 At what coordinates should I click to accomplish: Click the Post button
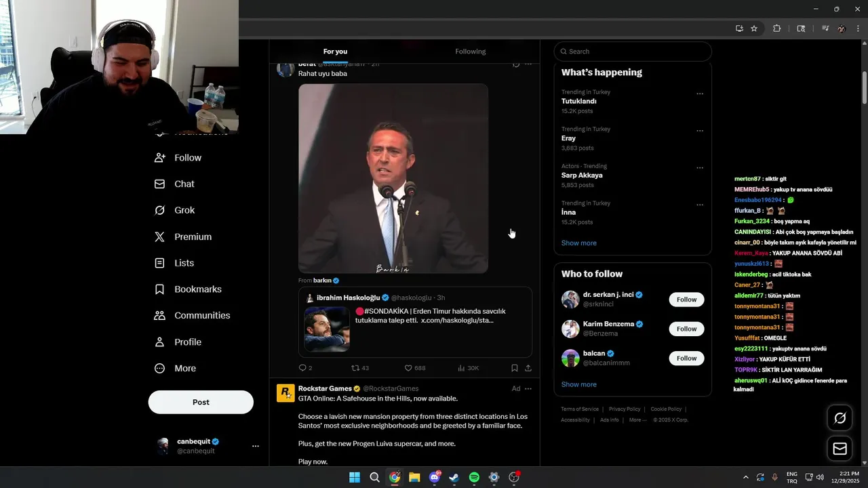pos(201,402)
